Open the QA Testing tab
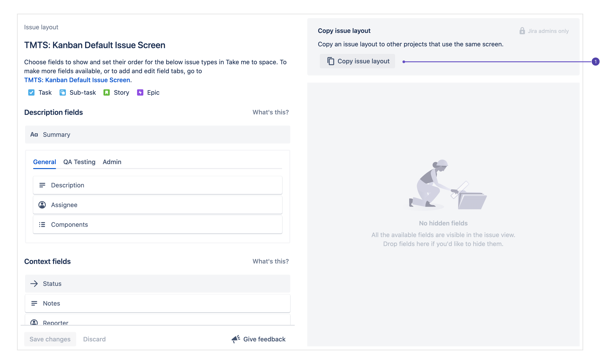Viewport: 600px width, 364px height. pos(79,162)
